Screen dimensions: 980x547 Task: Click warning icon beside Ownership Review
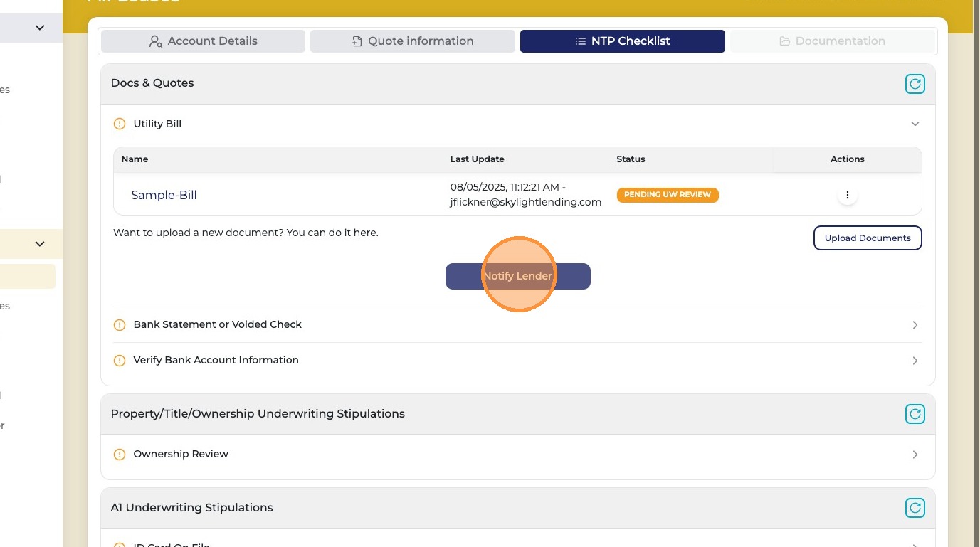(x=120, y=455)
